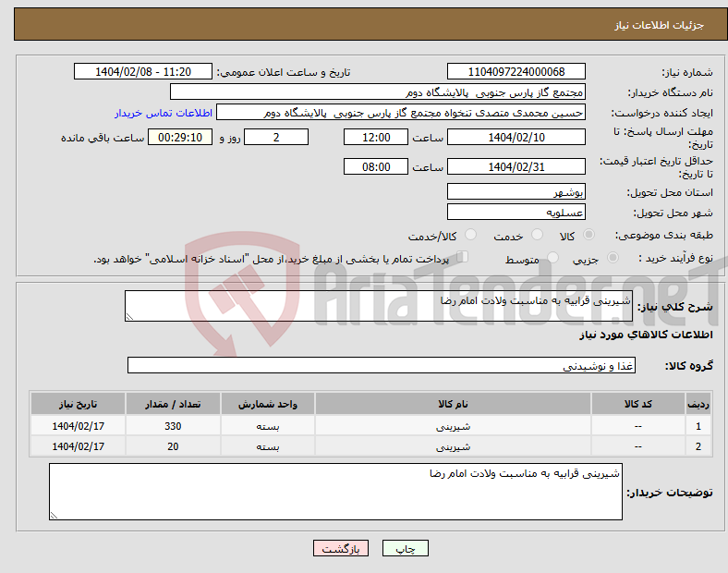This screenshot has width=728, height=573.
Task: Click the نام کالا column header
Action: [453, 404]
